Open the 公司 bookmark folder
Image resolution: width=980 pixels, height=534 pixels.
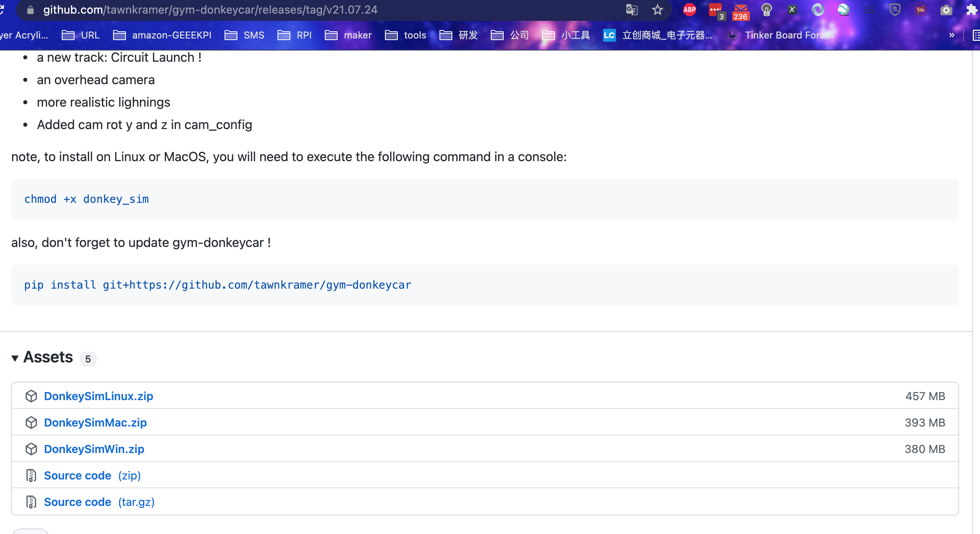tap(510, 35)
